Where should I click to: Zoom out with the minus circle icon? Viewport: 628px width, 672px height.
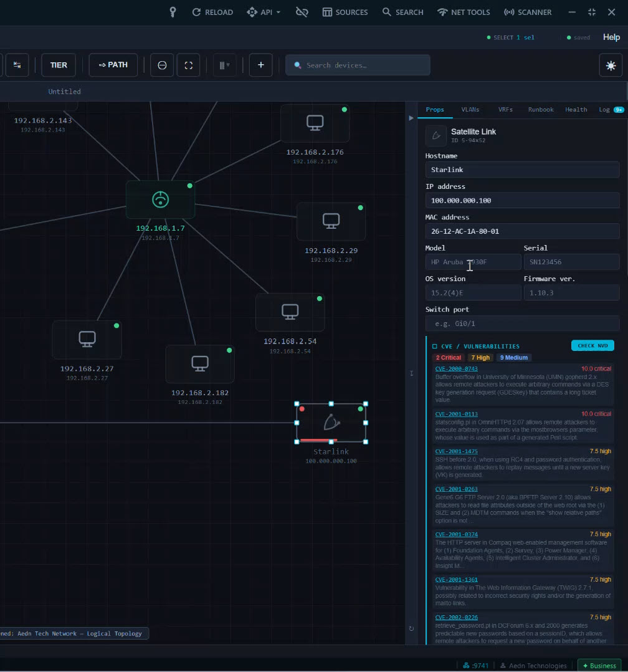click(x=162, y=65)
